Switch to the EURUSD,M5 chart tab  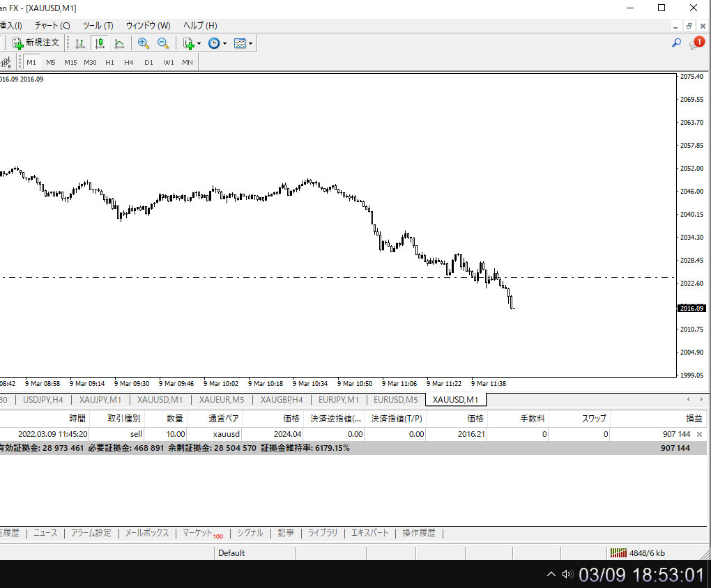coord(395,400)
